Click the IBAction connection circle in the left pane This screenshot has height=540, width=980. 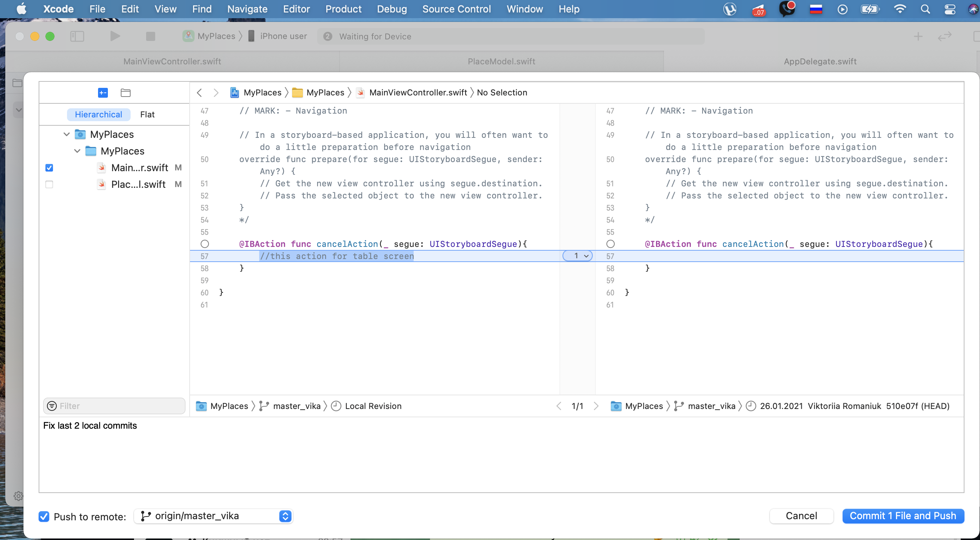pyautogui.click(x=205, y=244)
